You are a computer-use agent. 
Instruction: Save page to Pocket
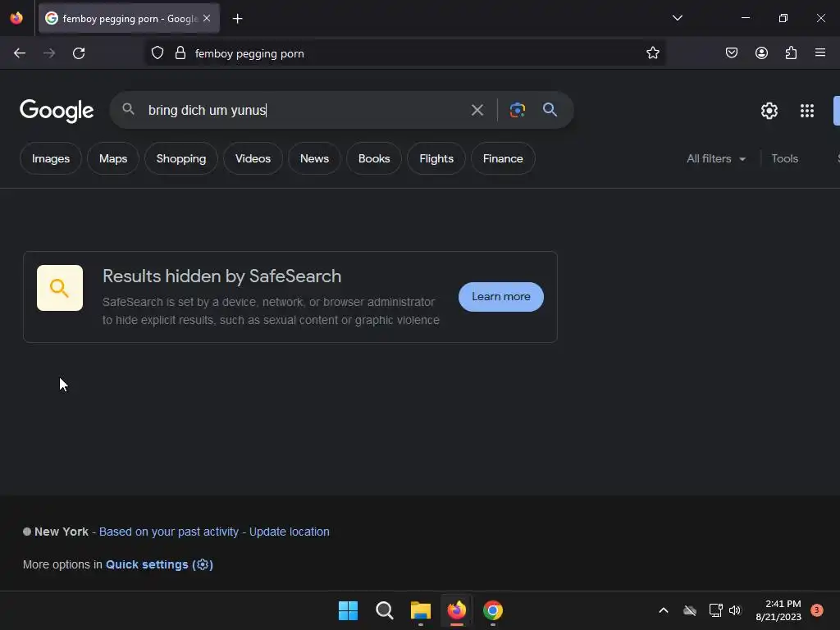coord(731,53)
